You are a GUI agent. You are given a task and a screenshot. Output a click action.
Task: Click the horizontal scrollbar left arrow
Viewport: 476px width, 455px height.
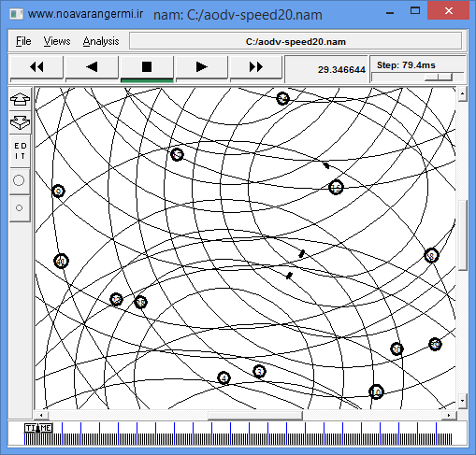tap(41, 415)
